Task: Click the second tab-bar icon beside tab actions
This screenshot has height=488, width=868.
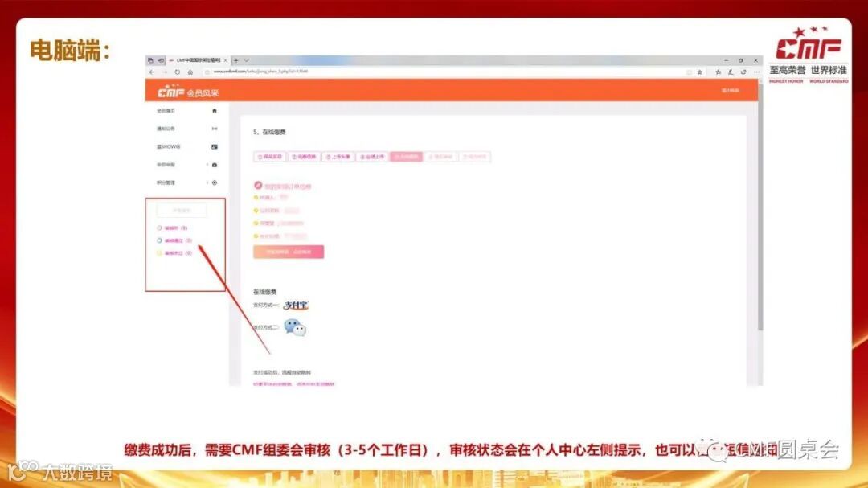Action: pyautogui.click(x=161, y=60)
